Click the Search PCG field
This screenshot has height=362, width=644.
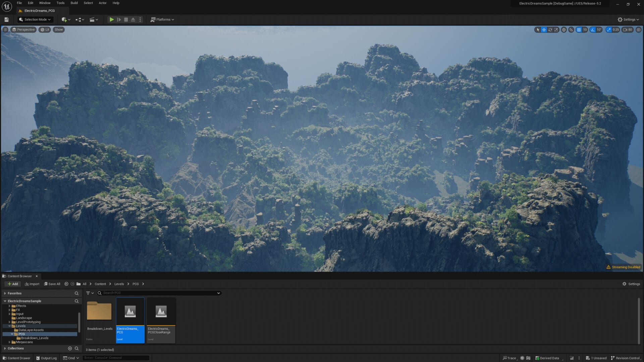[x=159, y=293]
